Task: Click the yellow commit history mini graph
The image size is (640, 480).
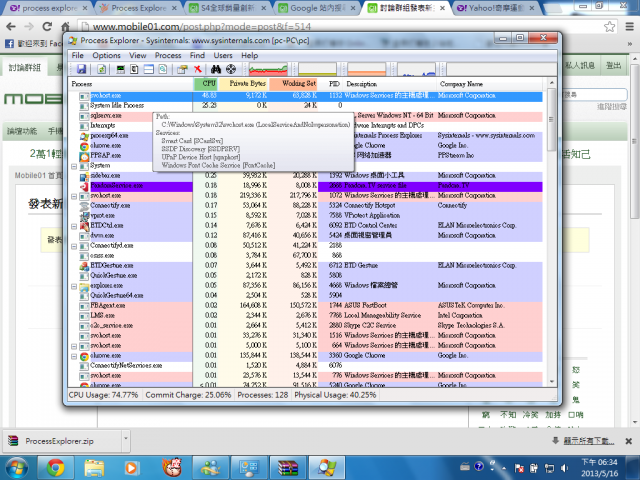Action: [x=317, y=69]
